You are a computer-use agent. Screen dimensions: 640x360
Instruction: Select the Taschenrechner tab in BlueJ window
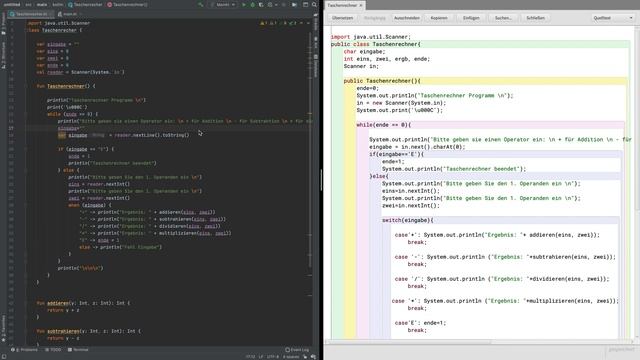coord(345,5)
